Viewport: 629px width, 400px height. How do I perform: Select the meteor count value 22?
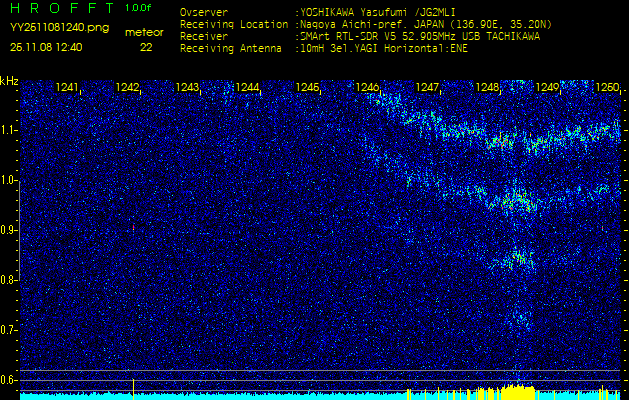(146, 47)
